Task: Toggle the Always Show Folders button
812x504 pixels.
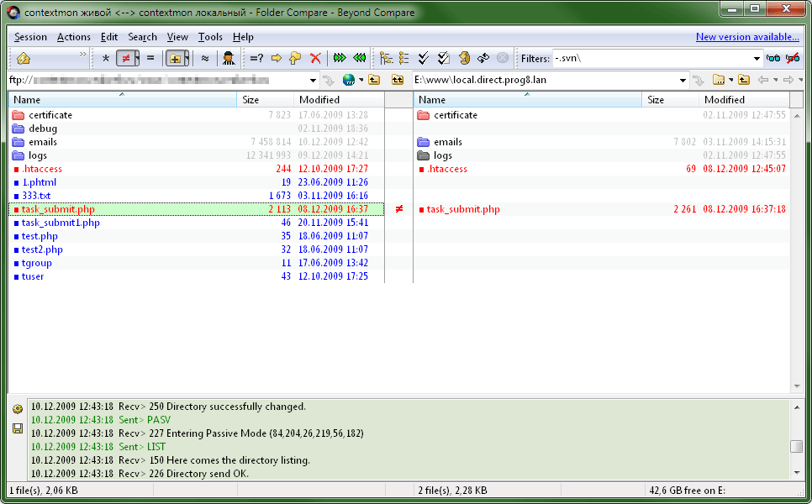Action: click(175, 59)
